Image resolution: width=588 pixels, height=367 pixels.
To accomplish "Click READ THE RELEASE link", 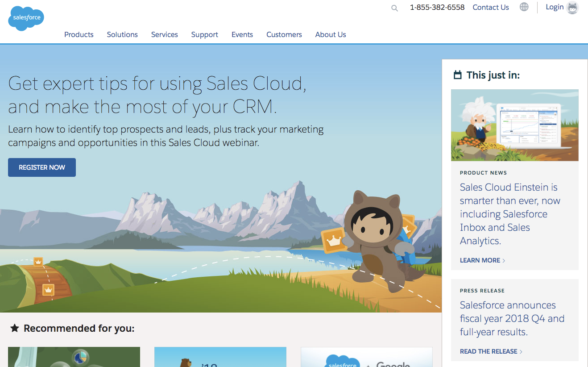I will coord(491,351).
